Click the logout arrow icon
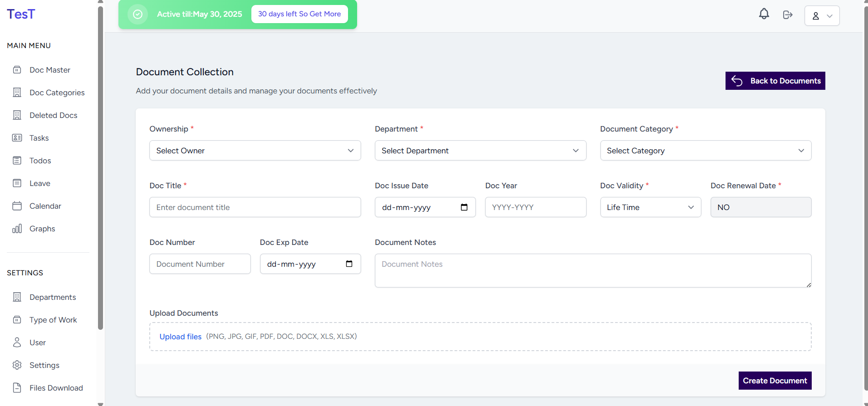Image resolution: width=868 pixels, height=406 pixels. coord(788,15)
